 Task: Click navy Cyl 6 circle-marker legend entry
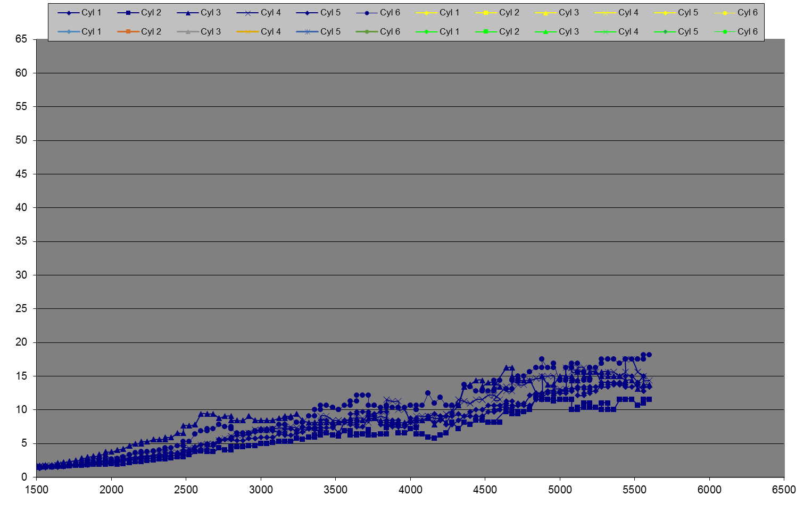[x=378, y=13]
